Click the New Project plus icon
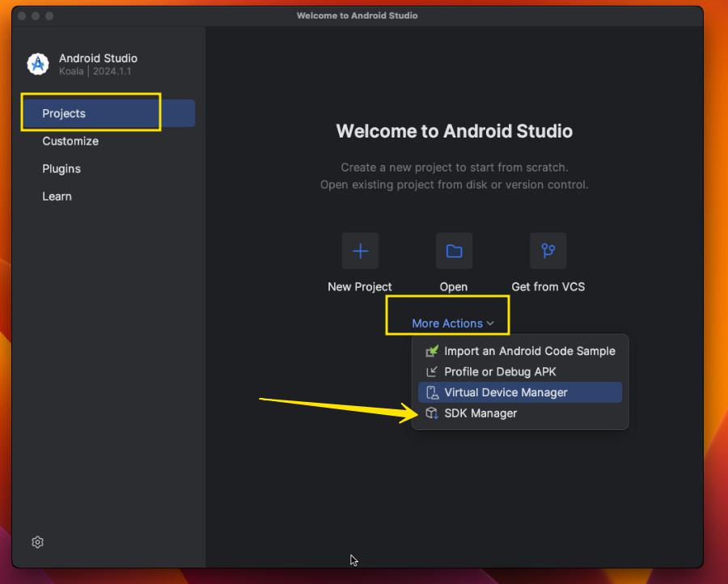Viewport: 728px width, 584px height. click(360, 251)
